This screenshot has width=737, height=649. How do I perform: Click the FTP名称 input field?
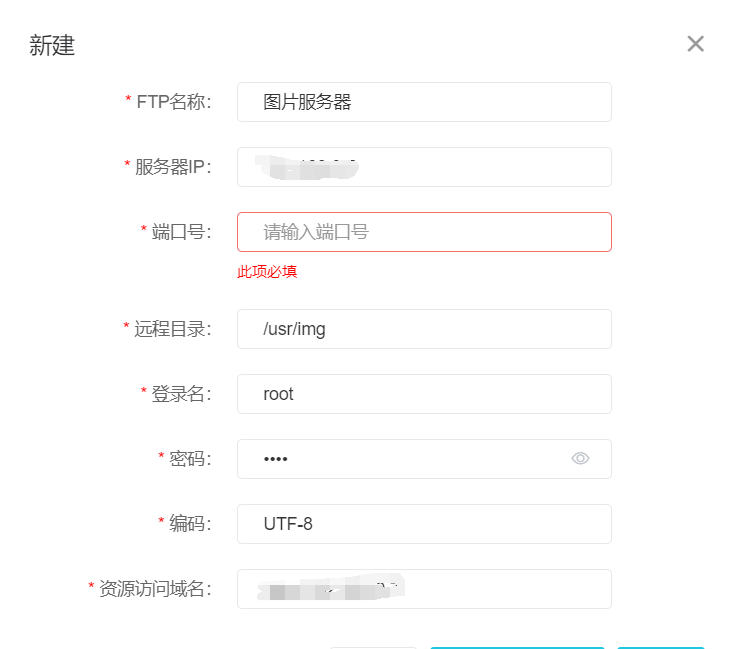pos(423,102)
